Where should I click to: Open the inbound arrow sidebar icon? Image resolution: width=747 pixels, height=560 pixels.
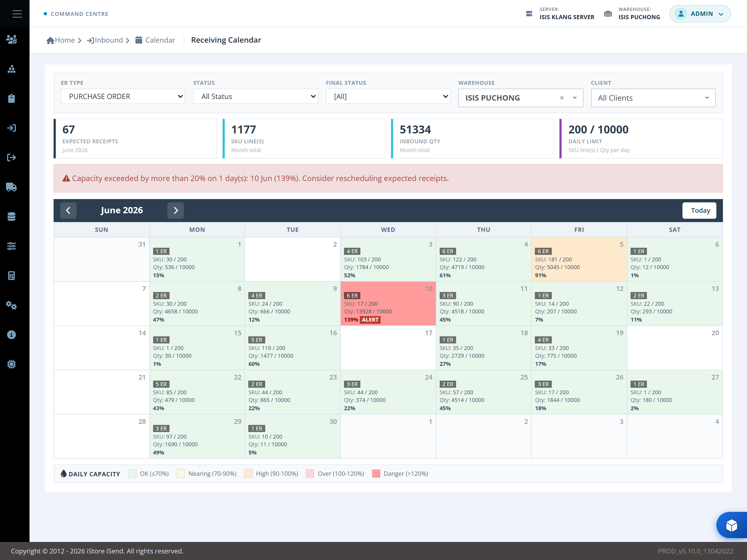pyautogui.click(x=11, y=128)
